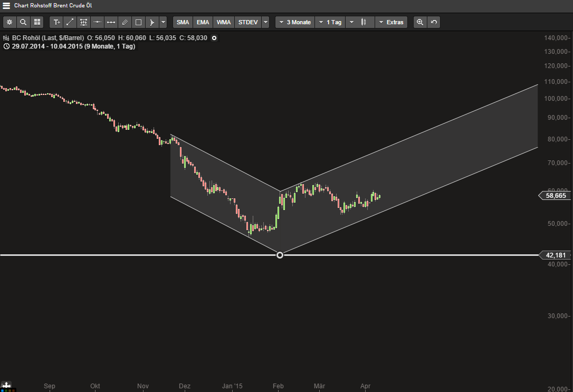
Task: Select the horizontal line tool
Action: tap(97, 22)
